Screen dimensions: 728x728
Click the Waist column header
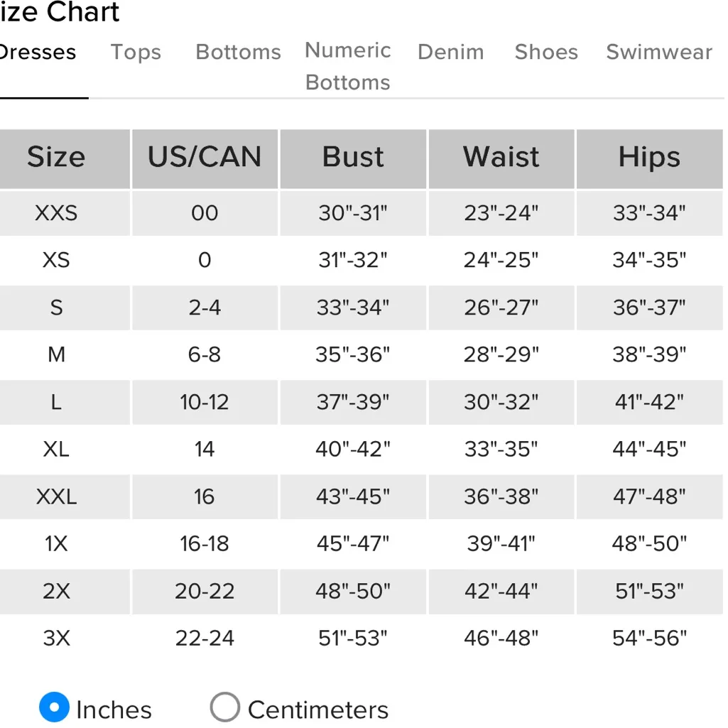coord(501,157)
